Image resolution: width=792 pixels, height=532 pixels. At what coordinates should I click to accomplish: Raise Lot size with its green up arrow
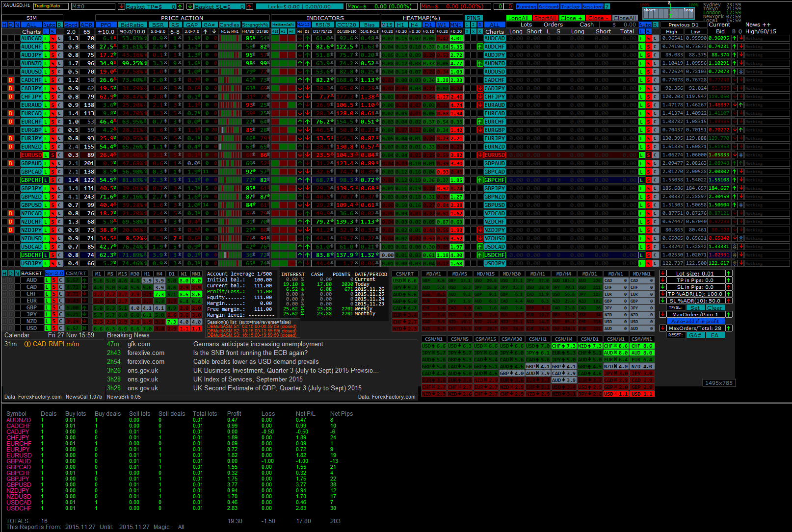click(x=729, y=274)
